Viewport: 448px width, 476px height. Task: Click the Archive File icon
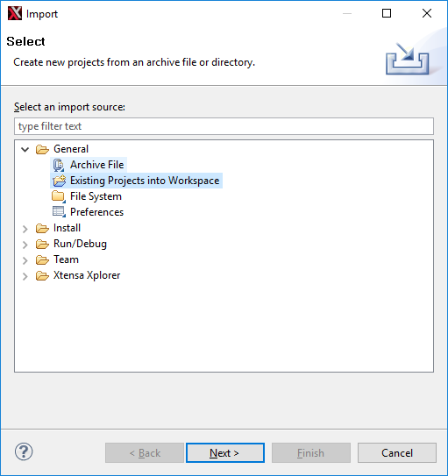coord(59,165)
